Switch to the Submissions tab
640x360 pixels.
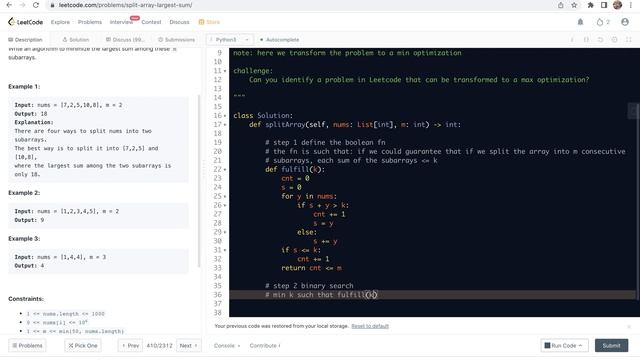point(176,40)
